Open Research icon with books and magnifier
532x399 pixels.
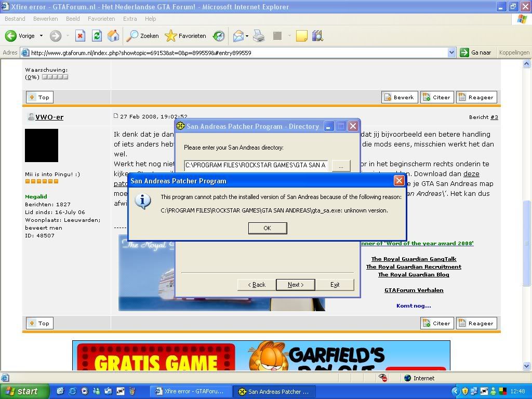(317, 36)
